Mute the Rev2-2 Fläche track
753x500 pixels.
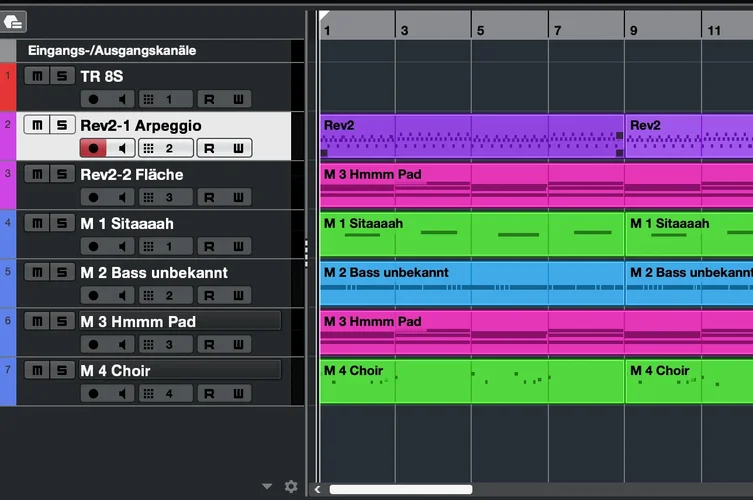37,174
